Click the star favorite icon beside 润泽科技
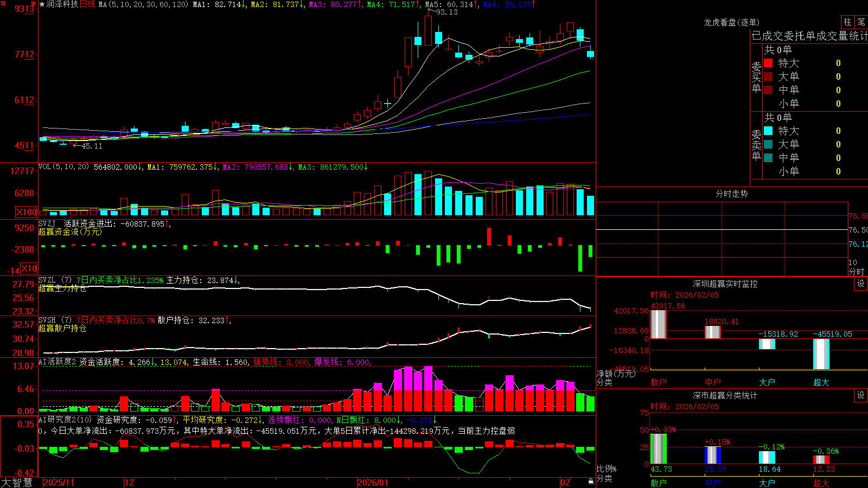The height and width of the screenshot is (488, 868). click(x=42, y=4)
